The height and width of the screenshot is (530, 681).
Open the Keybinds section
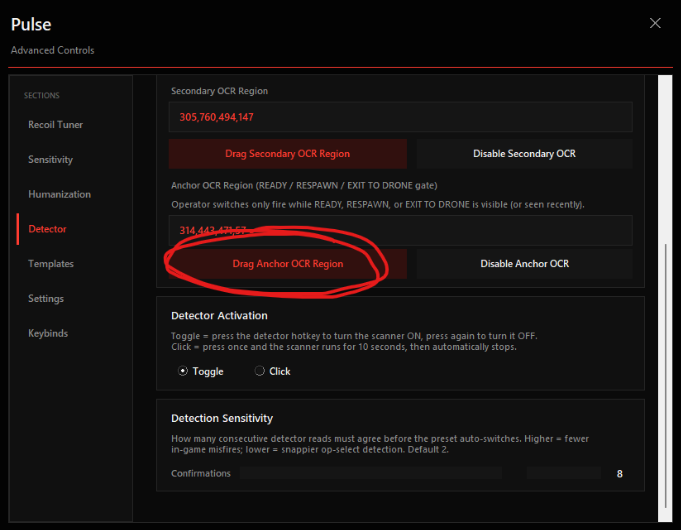[x=48, y=333]
